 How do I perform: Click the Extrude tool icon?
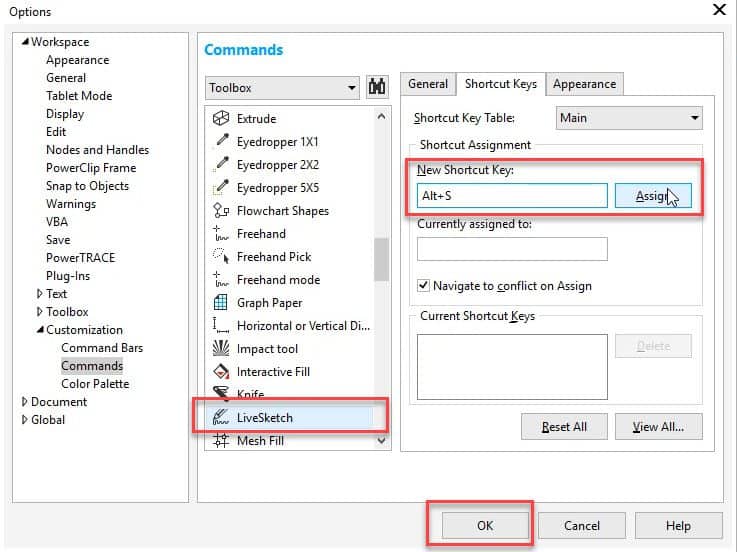[221, 119]
